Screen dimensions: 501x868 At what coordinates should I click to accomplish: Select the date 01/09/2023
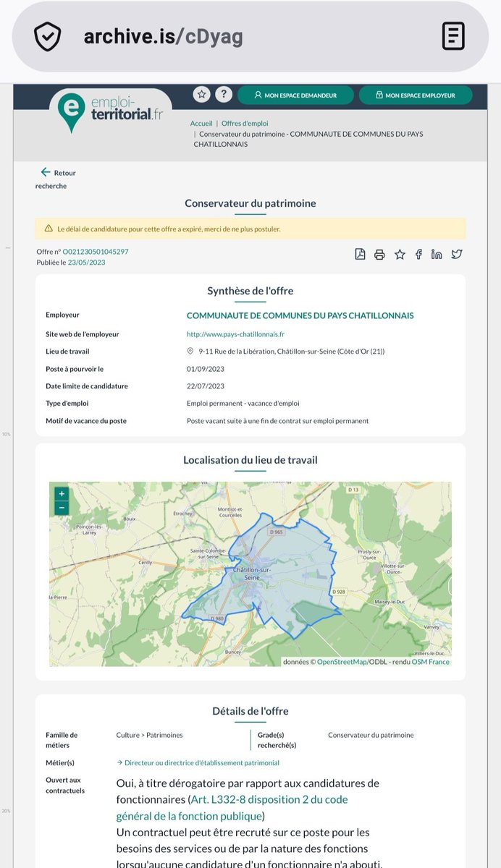206,369
